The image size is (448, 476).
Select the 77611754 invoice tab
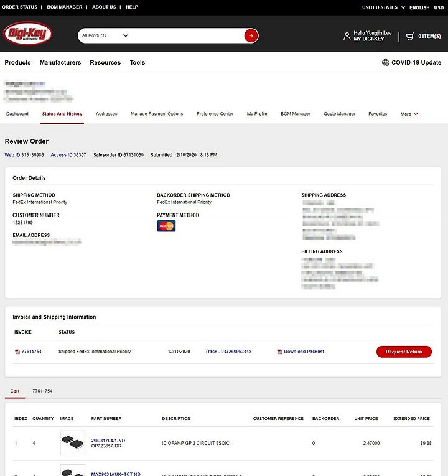coord(42,391)
